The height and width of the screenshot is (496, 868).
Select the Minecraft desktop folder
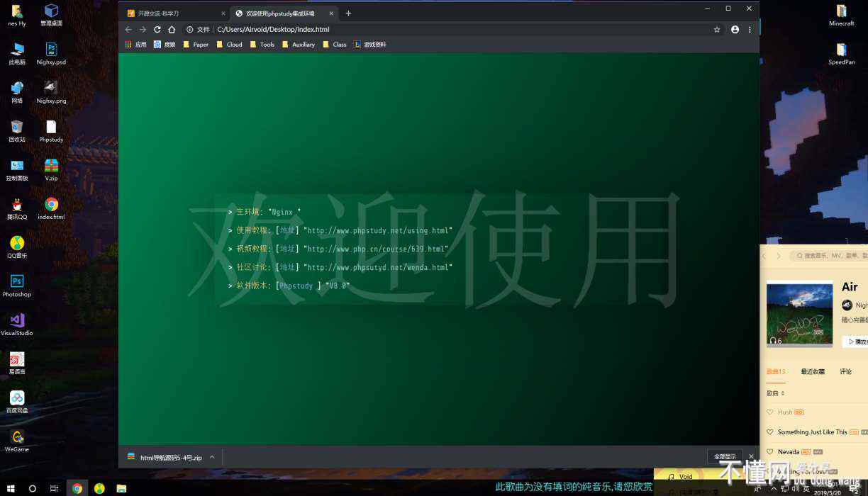[x=841, y=15]
